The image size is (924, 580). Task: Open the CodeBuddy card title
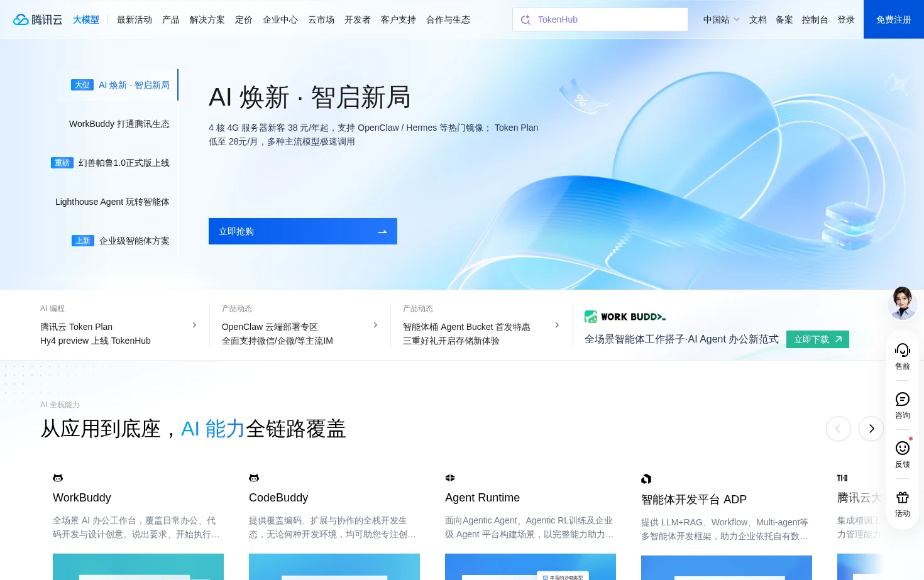(278, 498)
